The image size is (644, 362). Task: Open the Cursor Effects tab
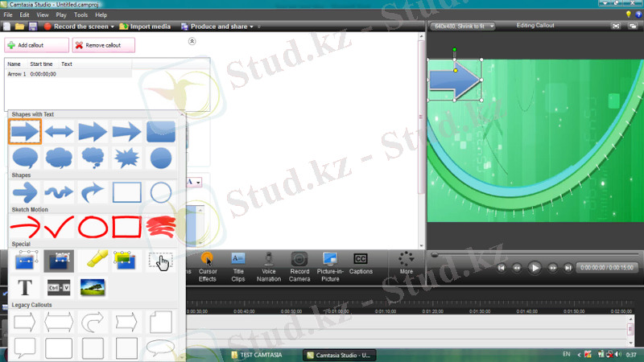(208, 267)
